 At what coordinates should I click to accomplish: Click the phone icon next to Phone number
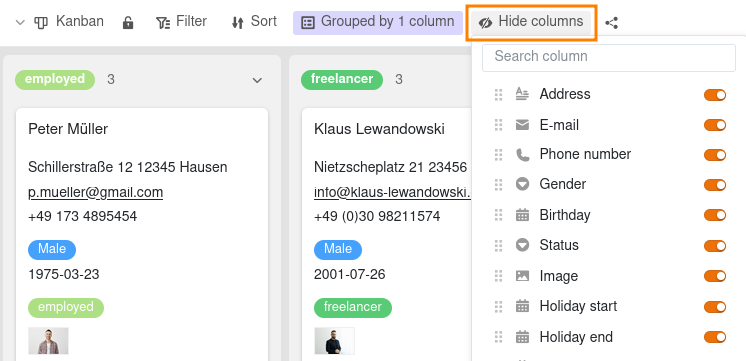click(x=522, y=155)
